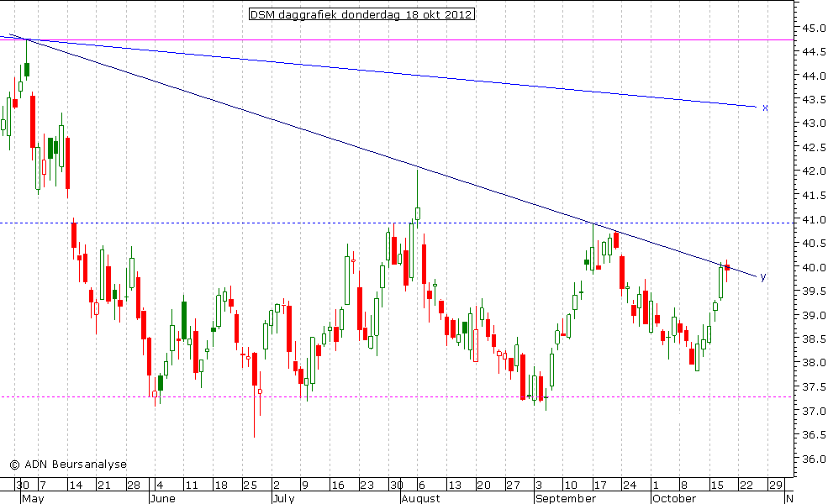Click date label 20 on time axis

click(483, 486)
